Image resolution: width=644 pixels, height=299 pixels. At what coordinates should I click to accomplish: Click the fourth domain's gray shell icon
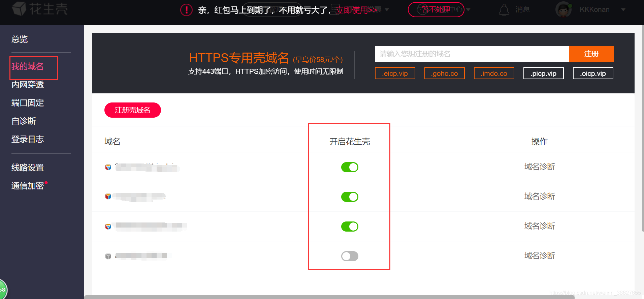(108, 256)
